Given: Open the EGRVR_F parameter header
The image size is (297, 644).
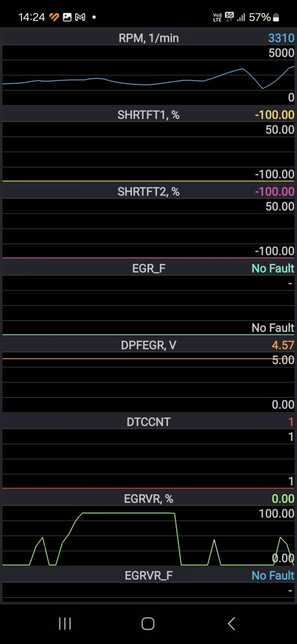Looking at the screenshot, I should [x=148, y=575].
